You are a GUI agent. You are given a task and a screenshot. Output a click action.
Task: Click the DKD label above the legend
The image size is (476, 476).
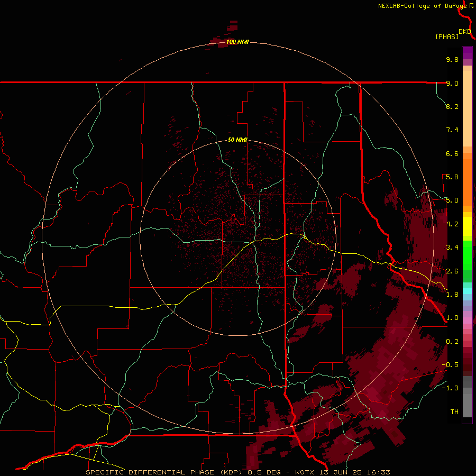(x=465, y=31)
